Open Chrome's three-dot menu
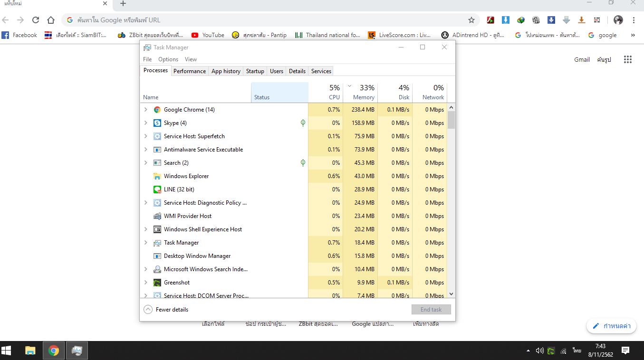644x360 pixels. coord(634,20)
